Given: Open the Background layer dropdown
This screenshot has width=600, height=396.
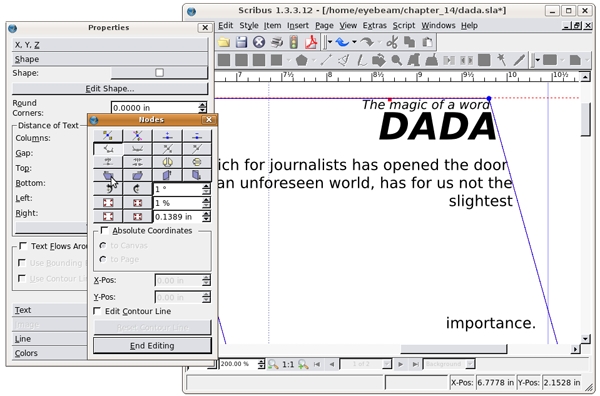Looking at the screenshot, I should tap(449, 364).
